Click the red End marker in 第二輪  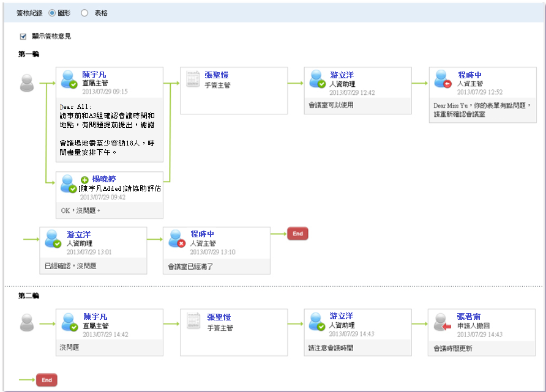(47, 380)
